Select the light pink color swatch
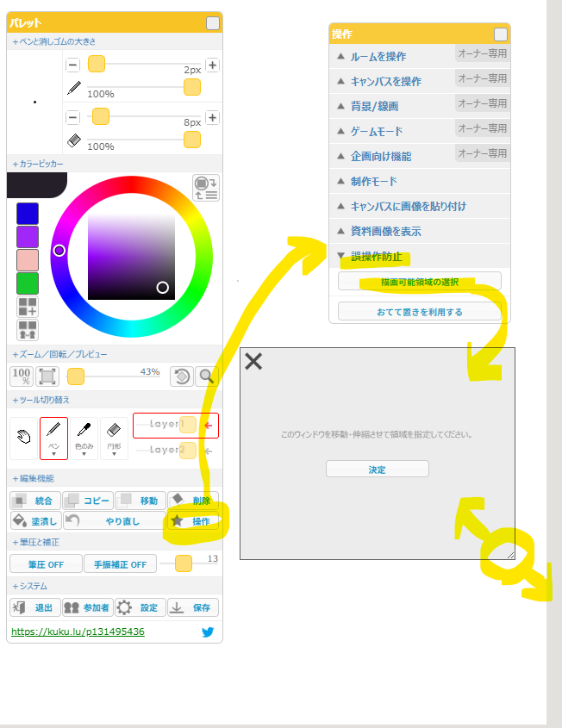The width and height of the screenshot is (562, 728). (28, 260)
